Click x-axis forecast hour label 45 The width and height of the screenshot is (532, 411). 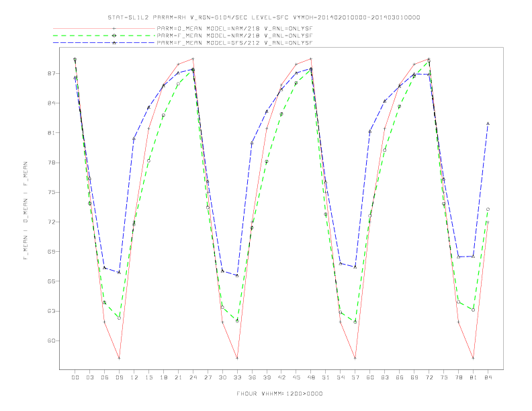click(296, 377)
